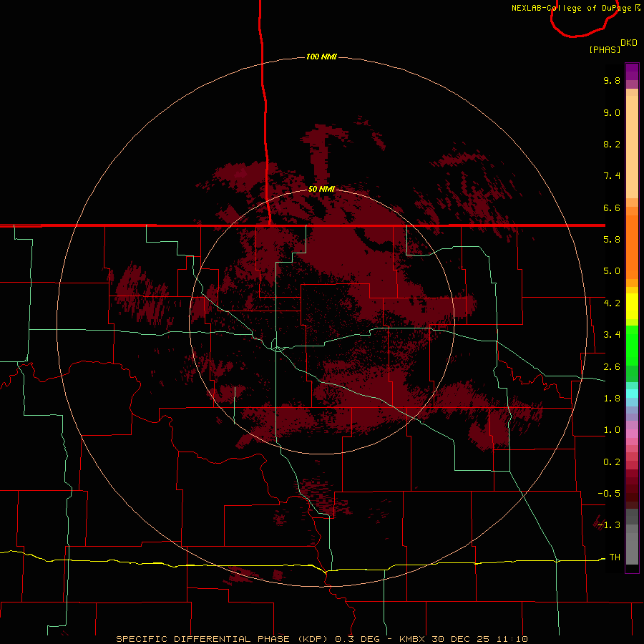
Task: Click the 7.4 scale value
Action: coord(612,176)
